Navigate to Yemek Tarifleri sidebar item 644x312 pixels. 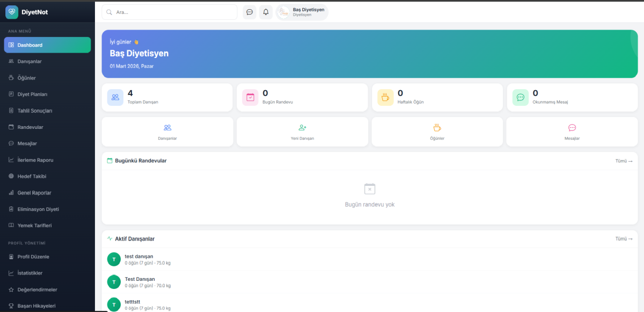[x=34, y=226]
